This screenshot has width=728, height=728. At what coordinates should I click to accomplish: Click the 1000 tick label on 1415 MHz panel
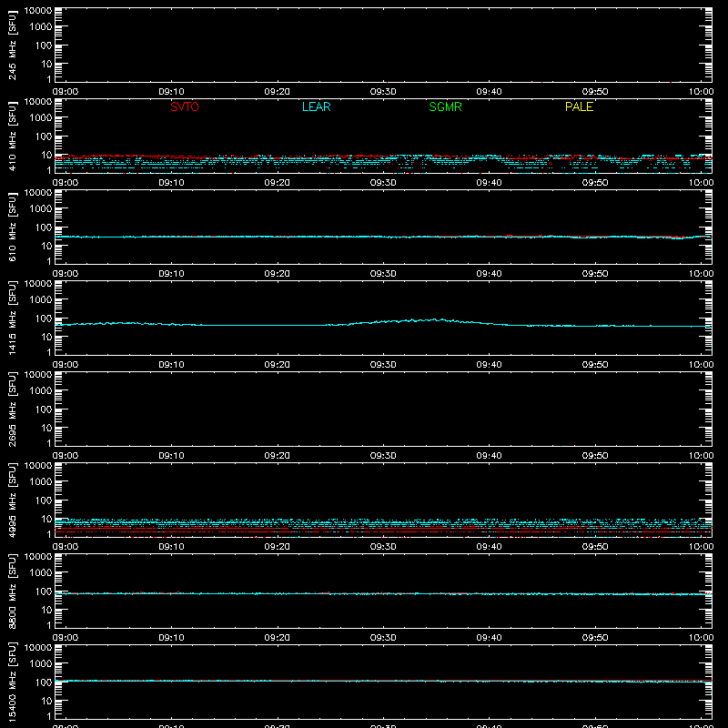(x=41, y=300)
